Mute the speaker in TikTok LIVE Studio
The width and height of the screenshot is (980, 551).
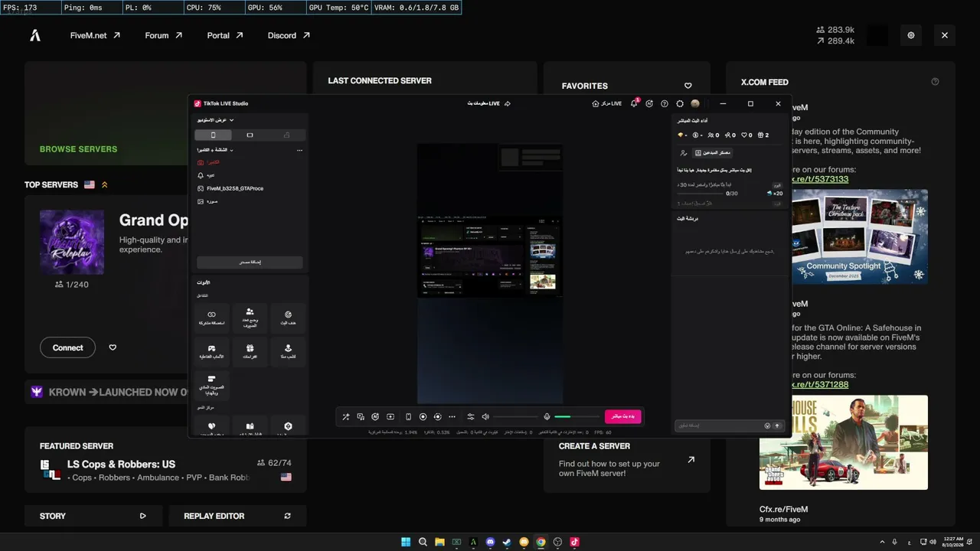[485, 417]
